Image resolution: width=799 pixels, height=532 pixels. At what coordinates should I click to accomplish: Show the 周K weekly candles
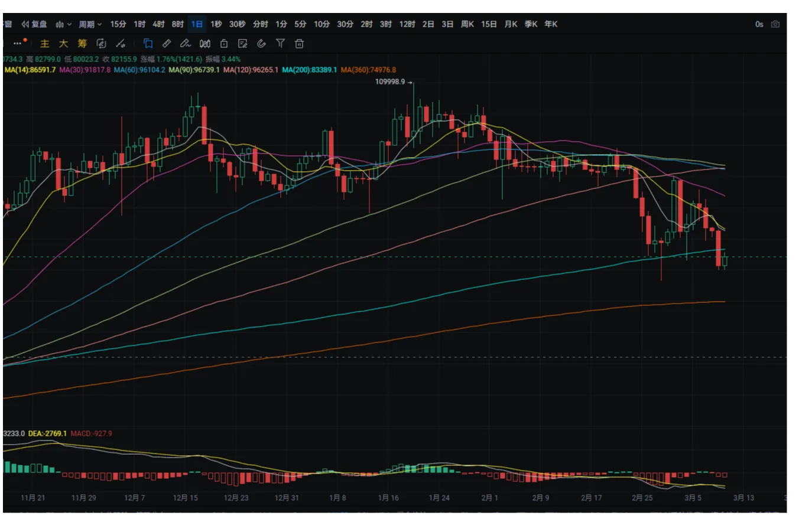coord(467,24)
